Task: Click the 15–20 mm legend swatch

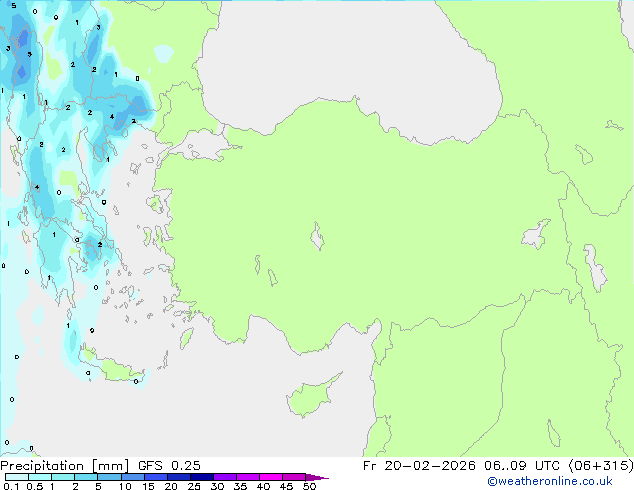Action: [x=156, y=477]
